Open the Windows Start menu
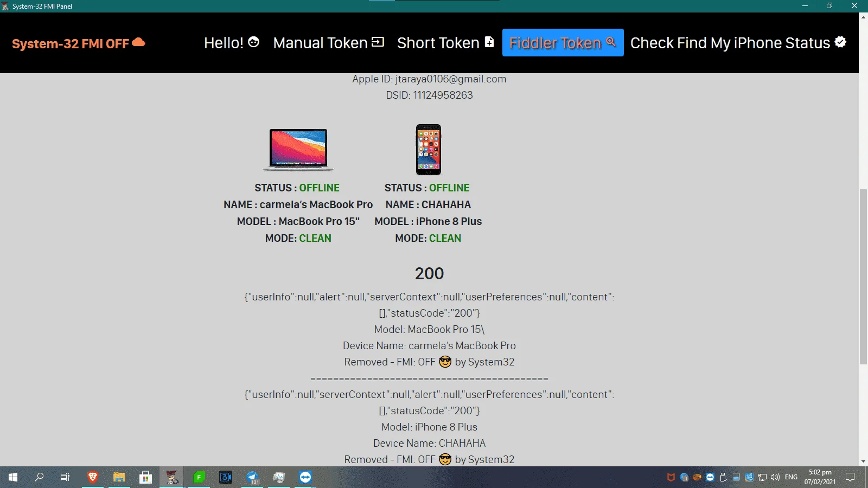 pos(13,477)
